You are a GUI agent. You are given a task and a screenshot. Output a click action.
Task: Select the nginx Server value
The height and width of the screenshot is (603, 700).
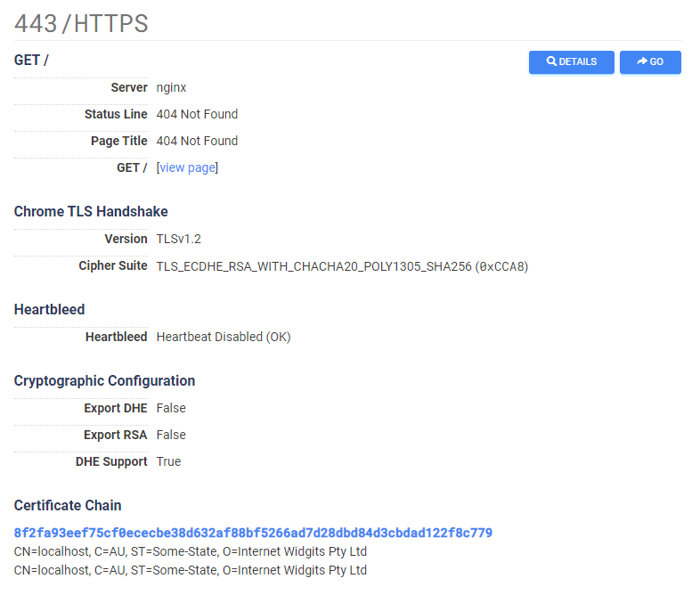tap(171, 87)
